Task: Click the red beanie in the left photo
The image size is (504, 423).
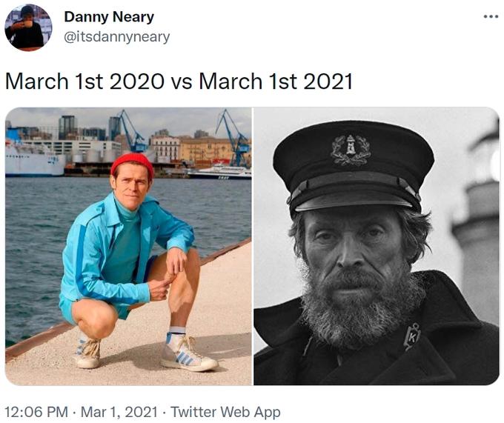Action: 132,164
